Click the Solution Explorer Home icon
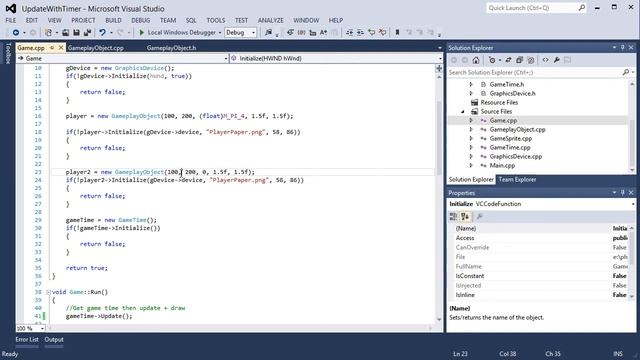The image size is (640, 360). point(476,60)
